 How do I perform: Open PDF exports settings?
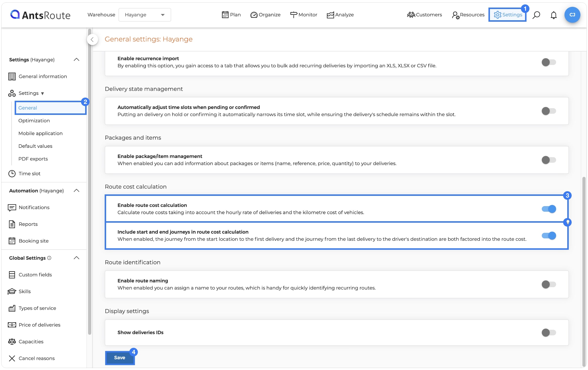(33, 159)
